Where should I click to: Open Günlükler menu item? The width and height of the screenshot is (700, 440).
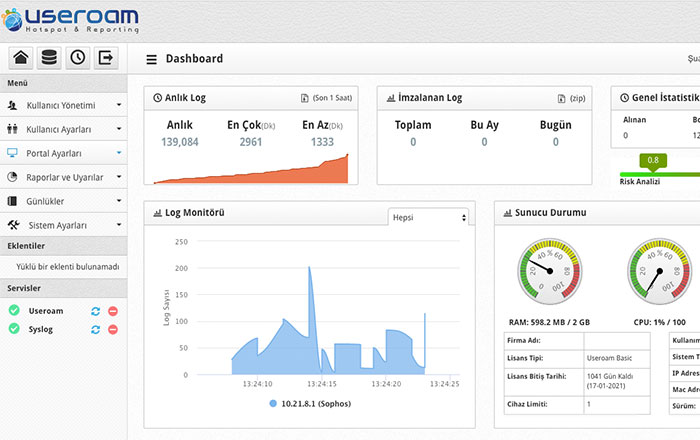point(63,201)
